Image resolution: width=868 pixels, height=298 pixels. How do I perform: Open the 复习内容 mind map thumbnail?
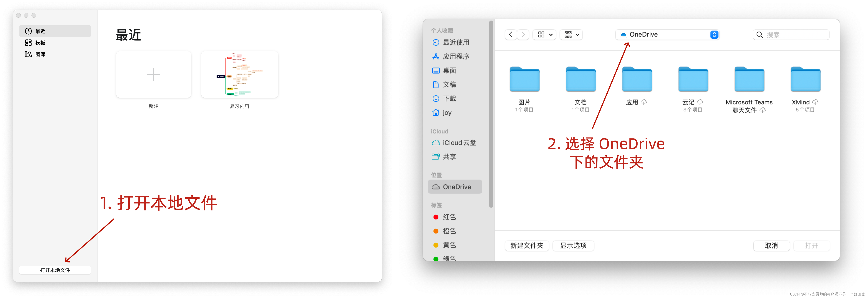(x=239, y=75)
